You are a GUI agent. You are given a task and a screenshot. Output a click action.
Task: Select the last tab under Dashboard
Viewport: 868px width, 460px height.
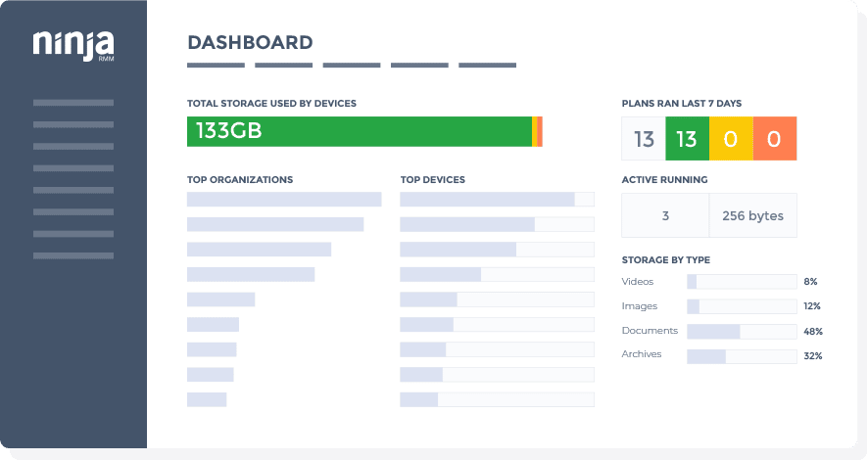(x=487, y=66)
